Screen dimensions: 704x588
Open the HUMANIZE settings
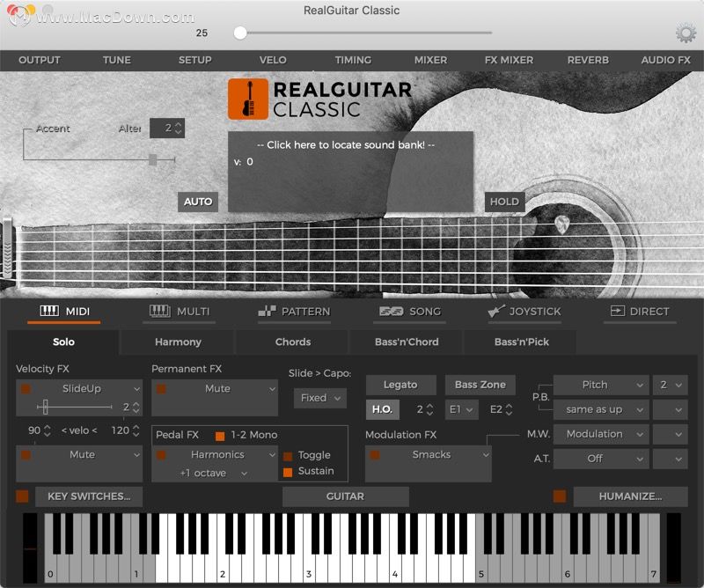630,496
